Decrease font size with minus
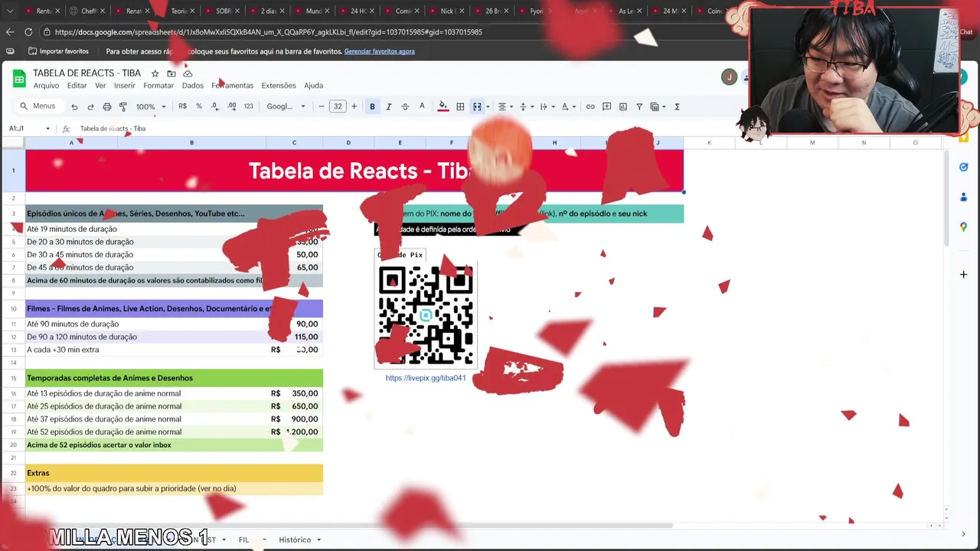Screen dimensions: 980x551 (322, 106)
